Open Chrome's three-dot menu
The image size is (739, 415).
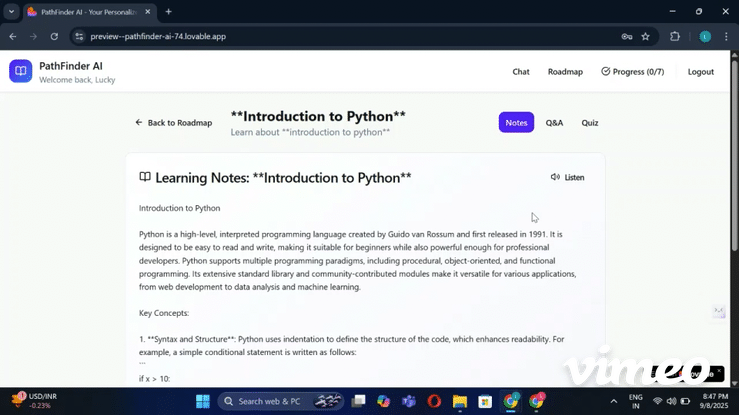pos(726,36)
